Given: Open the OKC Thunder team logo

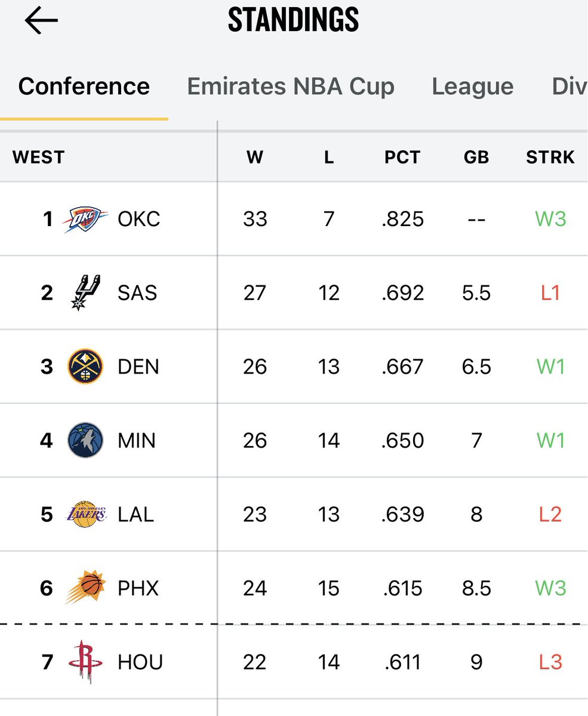Looking at the screenshot, I should pos(85,219).
